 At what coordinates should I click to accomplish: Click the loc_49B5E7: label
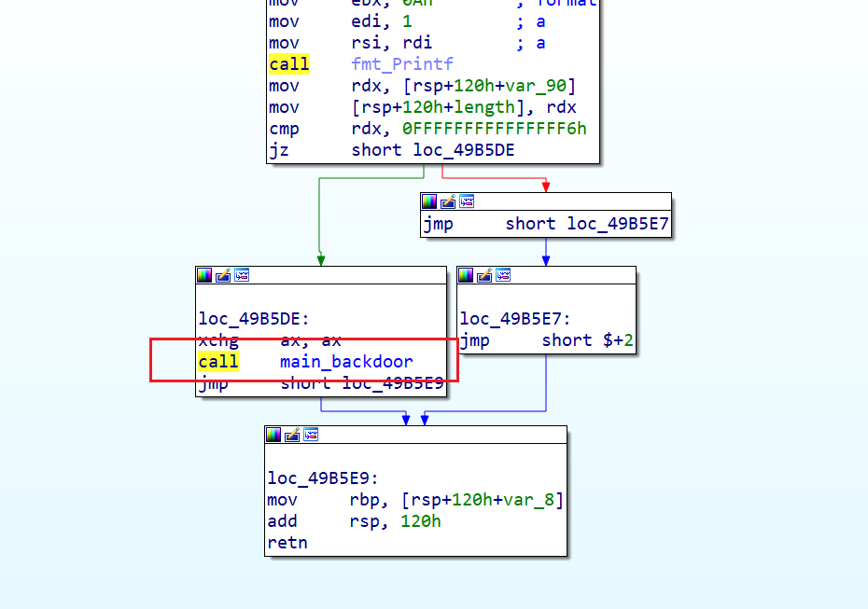click(515, 319)
